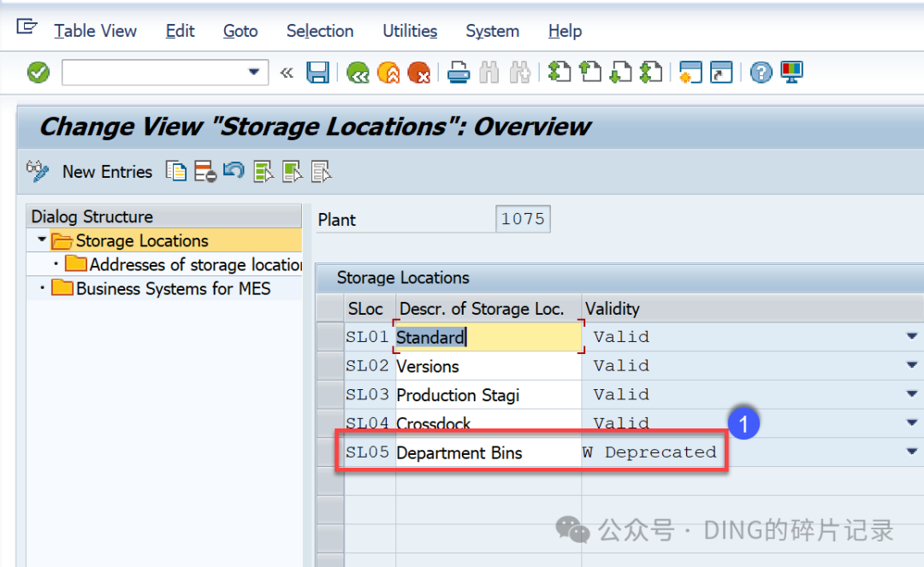Select Addresses of storage locations folder
This screenshot has height=567, width=924.
[x=195, y=264]
